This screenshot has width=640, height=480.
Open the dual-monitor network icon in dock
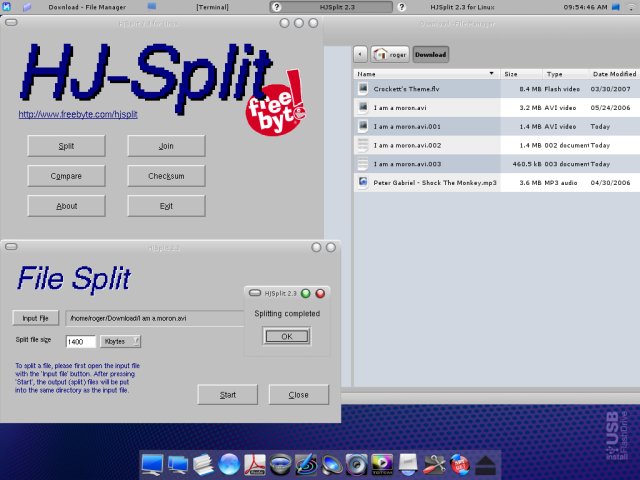coord(178,464)
